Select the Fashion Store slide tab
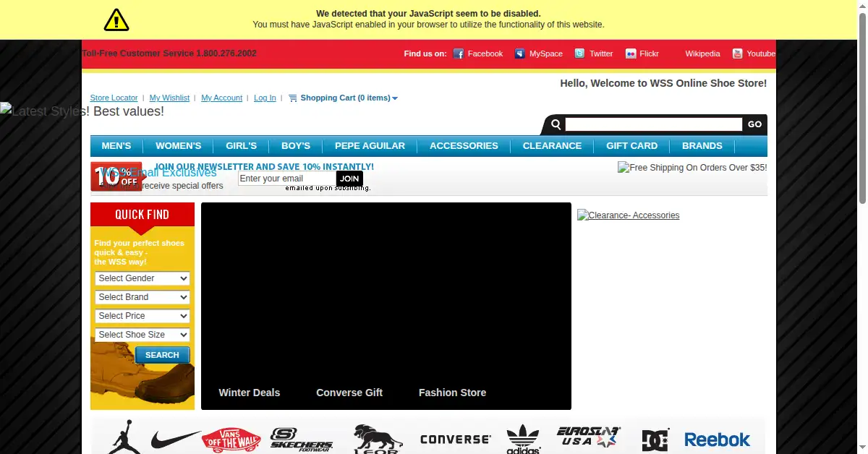The image size is (868, 454). click(x=452, y=393)
